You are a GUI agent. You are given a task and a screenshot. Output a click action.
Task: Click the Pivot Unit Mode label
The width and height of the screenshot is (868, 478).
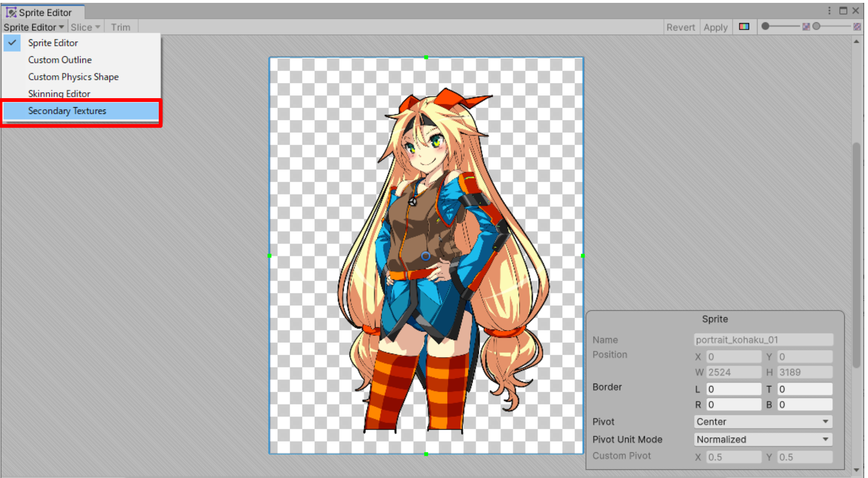[x=627, y=440]
